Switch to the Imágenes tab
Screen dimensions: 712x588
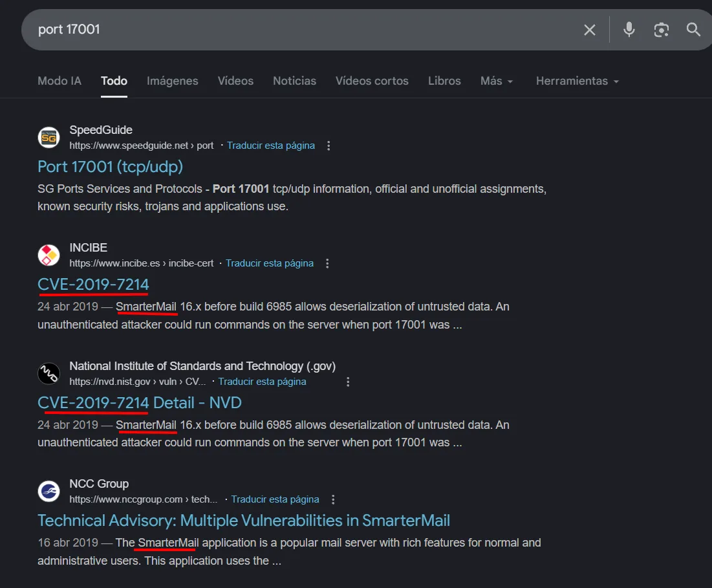173,81
